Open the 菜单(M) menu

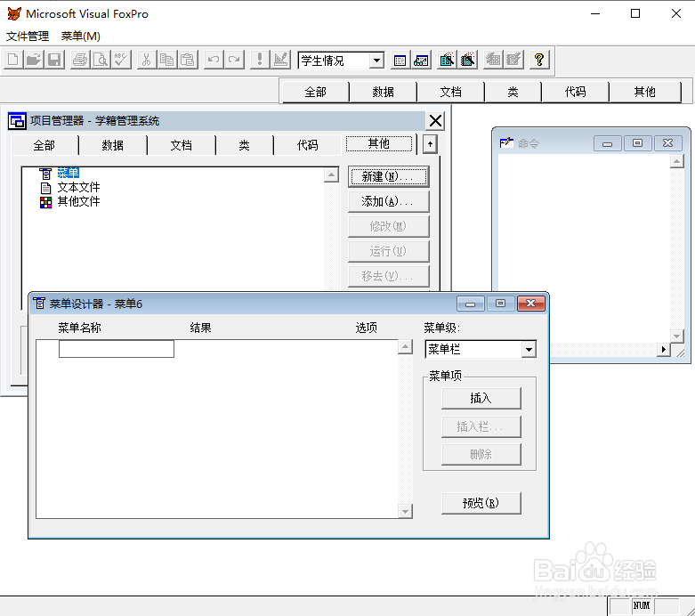pos(81,36)
